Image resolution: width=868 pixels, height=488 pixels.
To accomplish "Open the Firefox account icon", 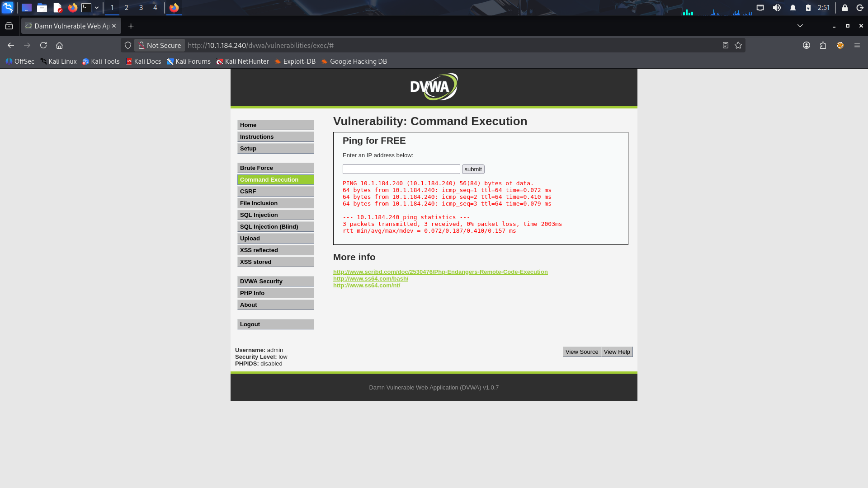I will (x=807, y=45).
